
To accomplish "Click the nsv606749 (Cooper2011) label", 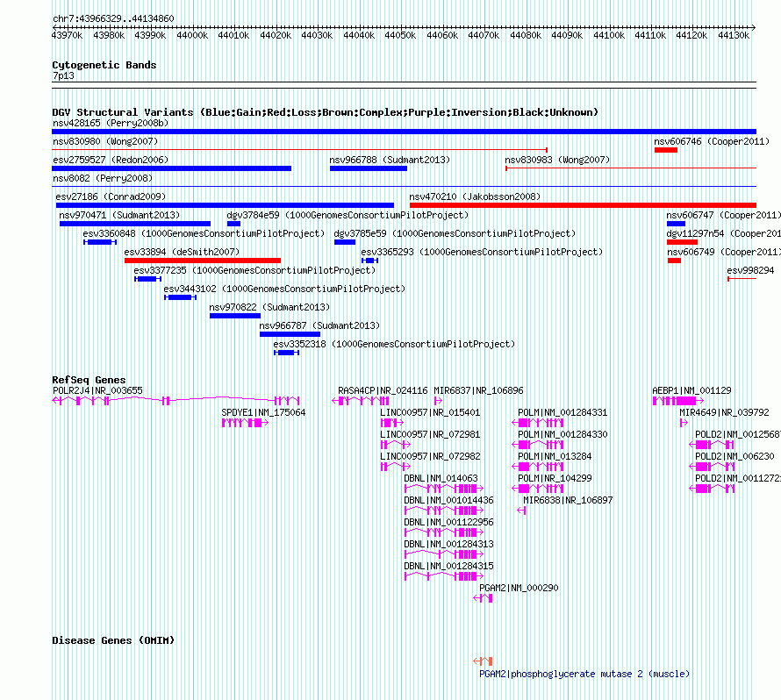I will (724, 252).
